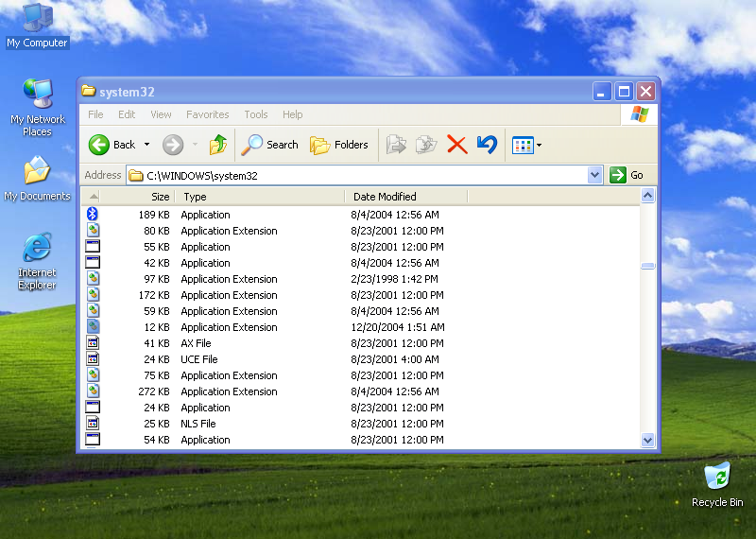Select My Network Places desktop icon
756x539 pixels.
pos(37,107)
